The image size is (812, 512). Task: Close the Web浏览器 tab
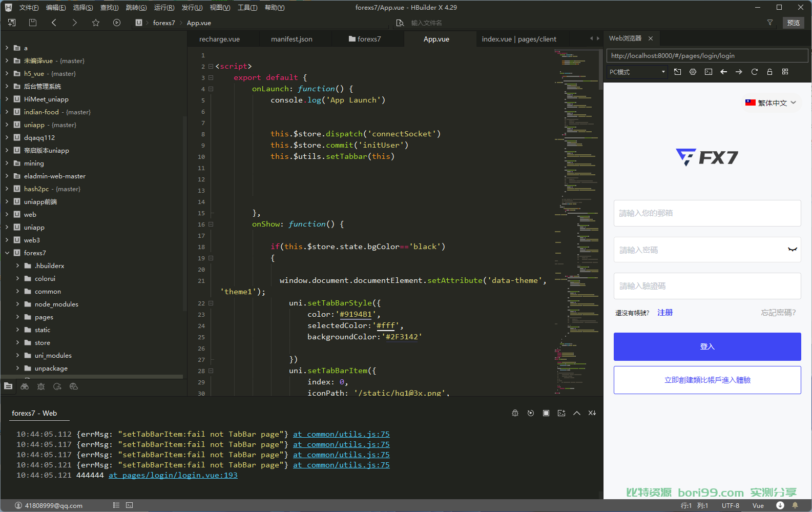pos(651,38)
